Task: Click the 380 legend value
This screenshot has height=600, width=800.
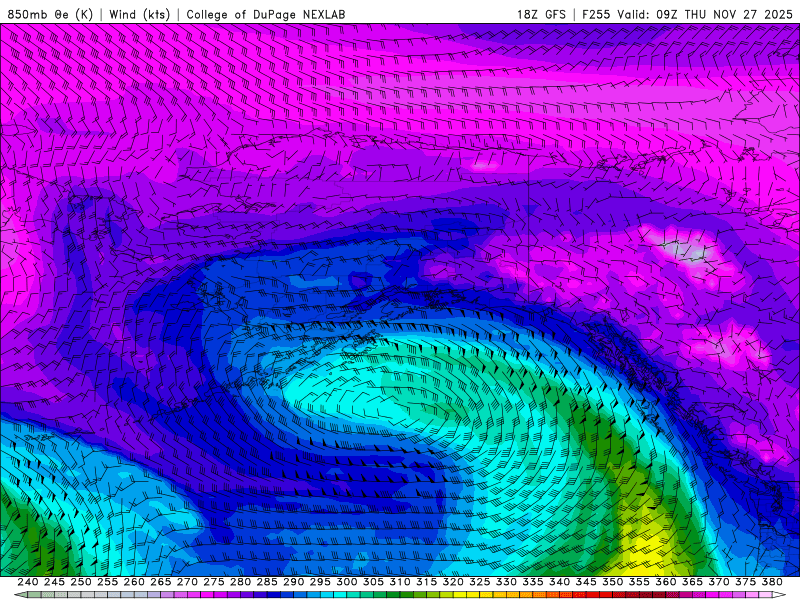Action: point(772,582)
